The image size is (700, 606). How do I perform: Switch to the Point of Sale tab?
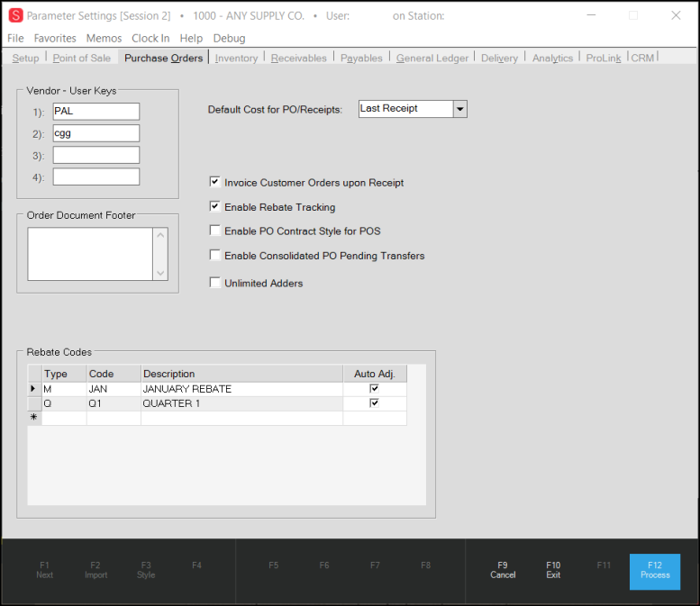[x=81, y=58]
